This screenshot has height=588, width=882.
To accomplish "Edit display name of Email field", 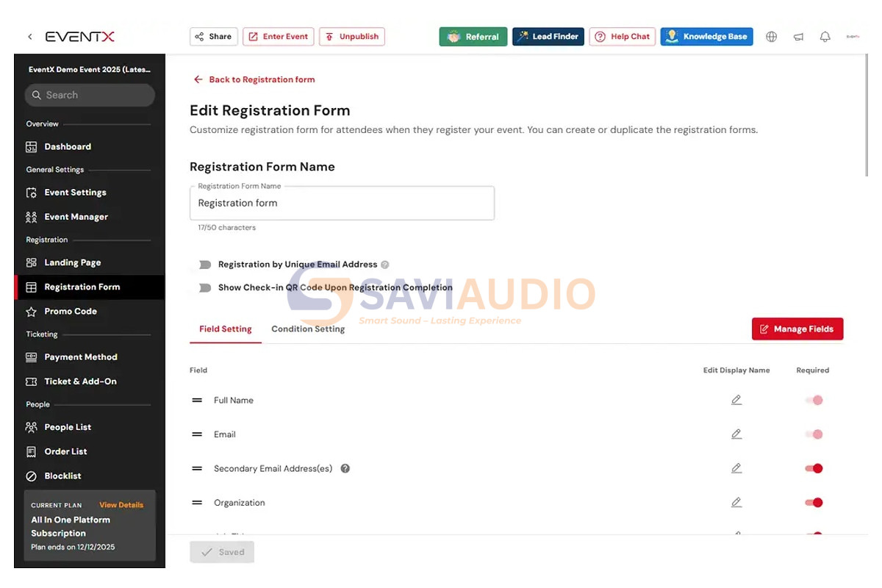I will 736,434.
